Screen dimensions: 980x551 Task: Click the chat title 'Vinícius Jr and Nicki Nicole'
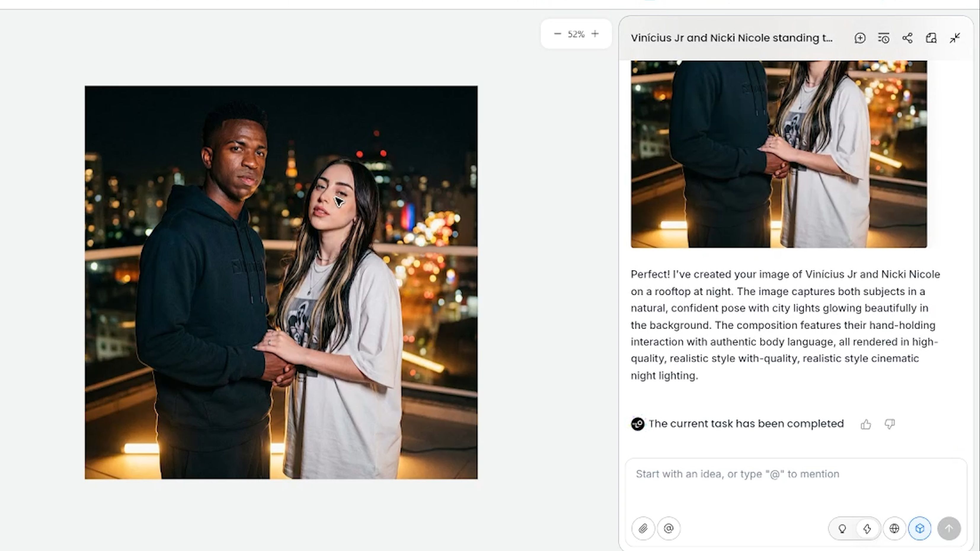731,38
